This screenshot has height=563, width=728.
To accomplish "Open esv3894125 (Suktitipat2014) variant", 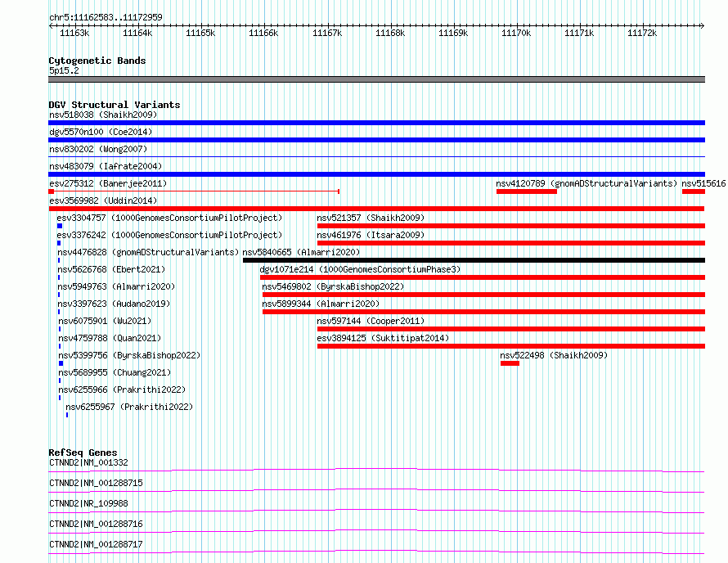I will (383, 338).
